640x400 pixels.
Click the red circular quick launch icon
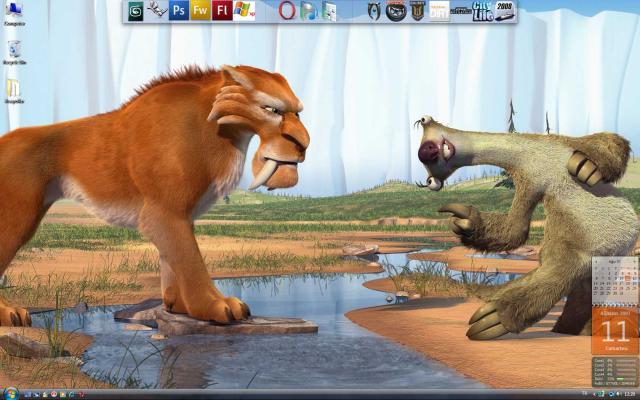click(x=53, y=394)
